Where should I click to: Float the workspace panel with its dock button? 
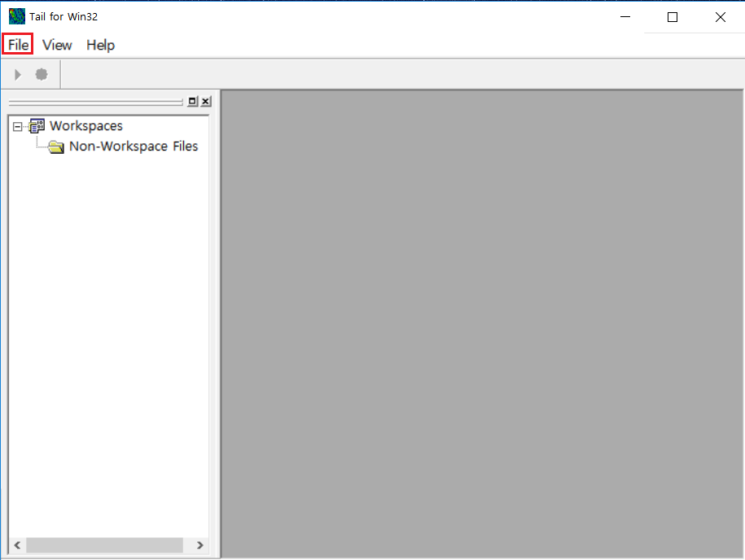[192, 101]
